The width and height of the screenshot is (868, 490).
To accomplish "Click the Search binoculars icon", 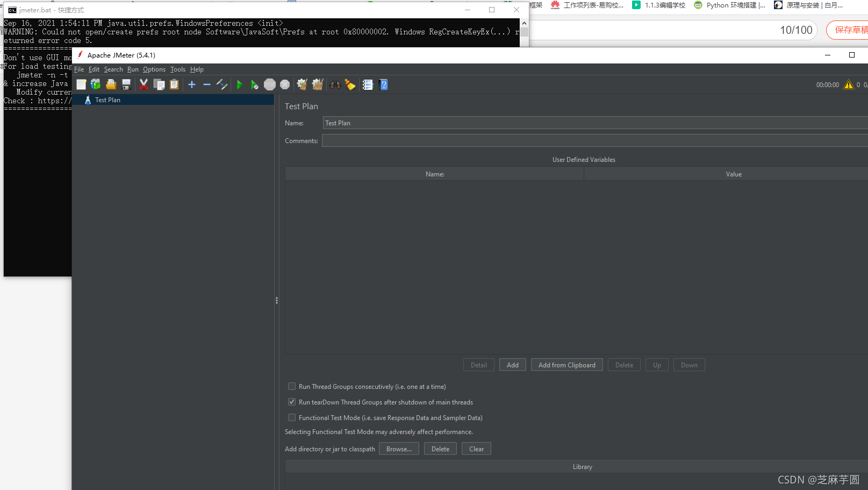I will click(x=335, y=84).
